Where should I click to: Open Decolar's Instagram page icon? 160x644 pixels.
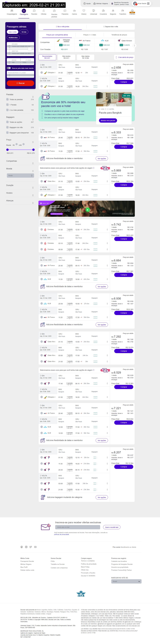[x=26, y=547]
